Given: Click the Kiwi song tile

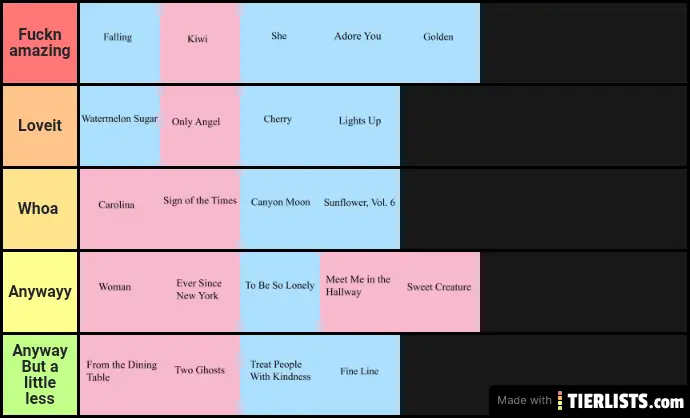Looking at the screenshot, I should pyautogui.click(x=200, y=43).
